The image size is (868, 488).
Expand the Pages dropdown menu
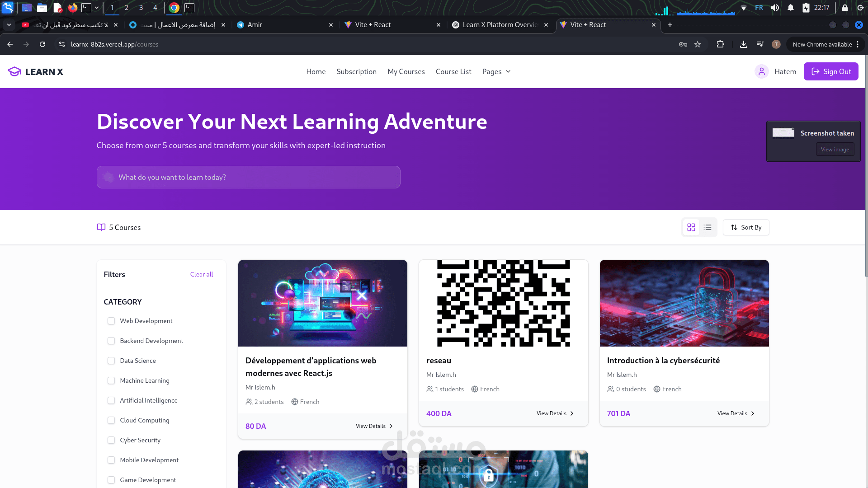pos(496,71)
